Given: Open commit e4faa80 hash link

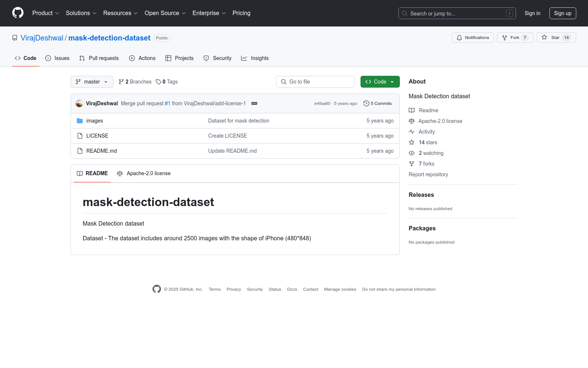Looking at the screenshot, I should [x=322, y=103].
